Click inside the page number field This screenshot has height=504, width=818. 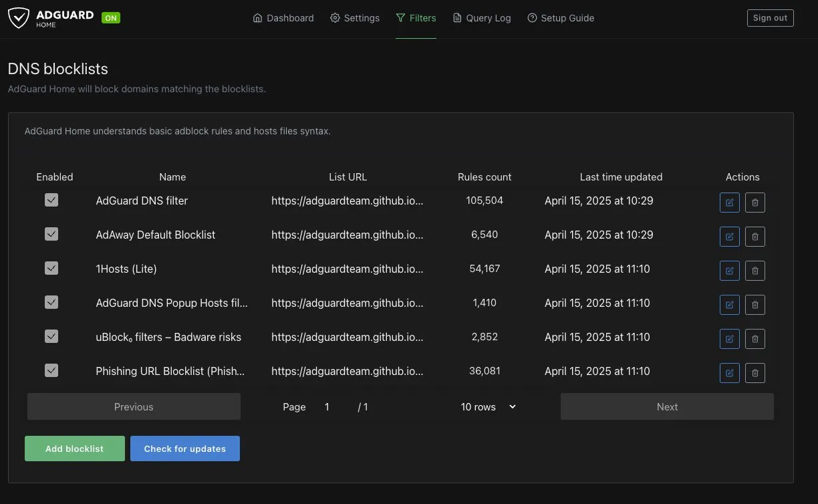pyautogui.click(x=327, y=406)
